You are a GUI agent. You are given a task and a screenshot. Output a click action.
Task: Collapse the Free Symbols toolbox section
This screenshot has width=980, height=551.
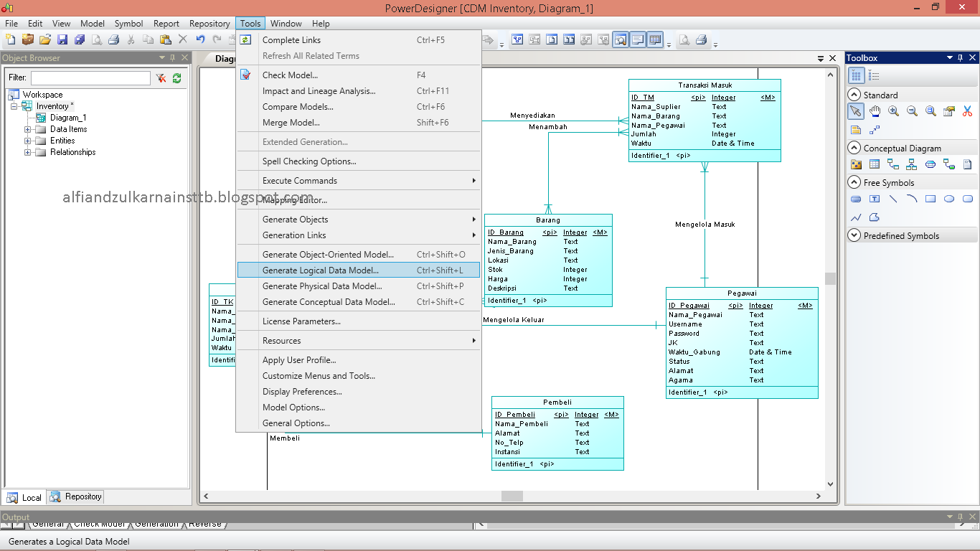[x=854, y=182]
